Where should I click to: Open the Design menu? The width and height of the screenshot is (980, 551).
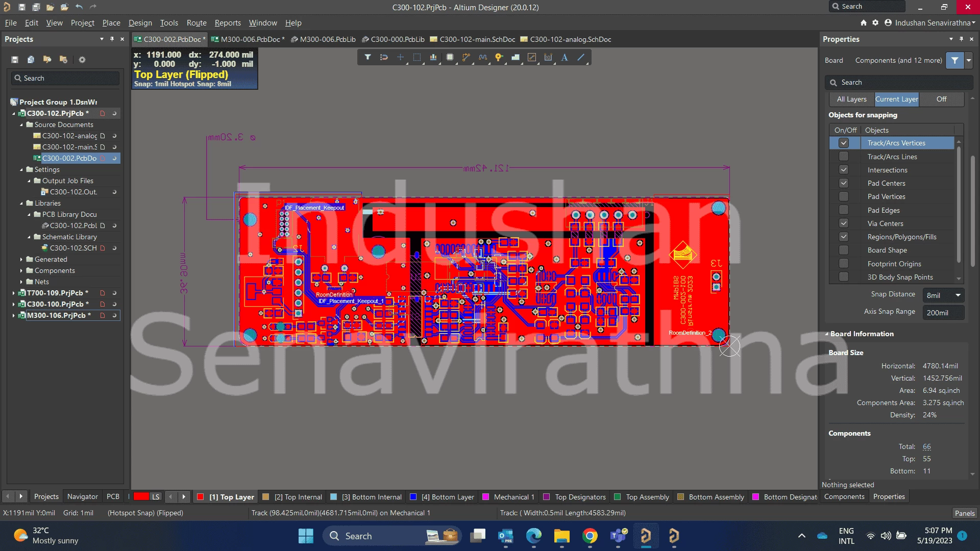tap(140, 23)
